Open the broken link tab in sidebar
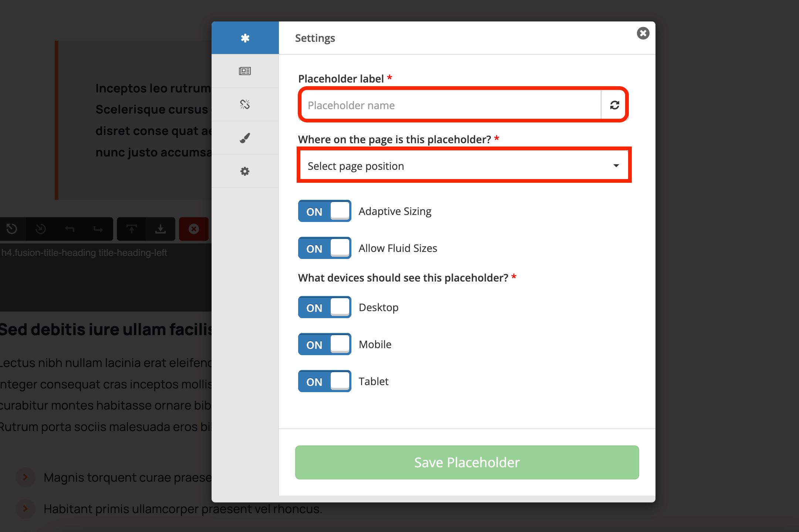 pos(245,104)
